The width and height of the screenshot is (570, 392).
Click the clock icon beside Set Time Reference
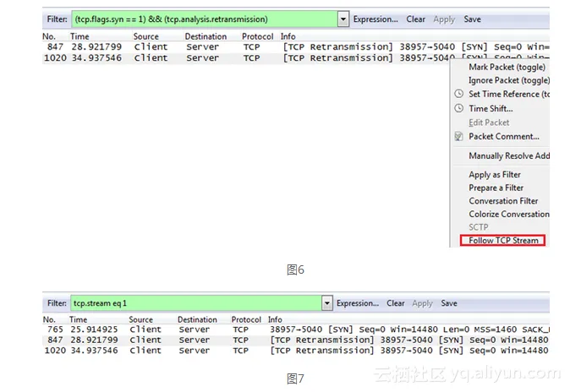click(x=459, y=95)
